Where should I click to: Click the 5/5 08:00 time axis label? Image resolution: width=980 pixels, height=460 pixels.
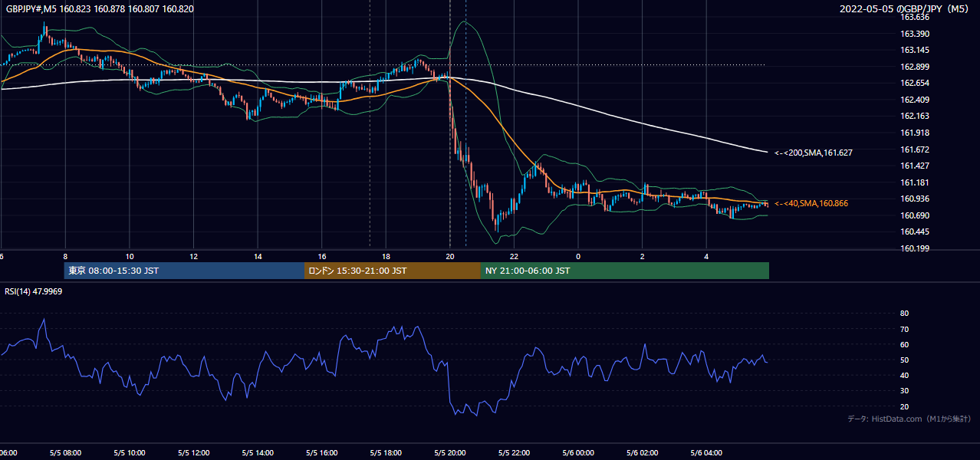click(65, 453)
